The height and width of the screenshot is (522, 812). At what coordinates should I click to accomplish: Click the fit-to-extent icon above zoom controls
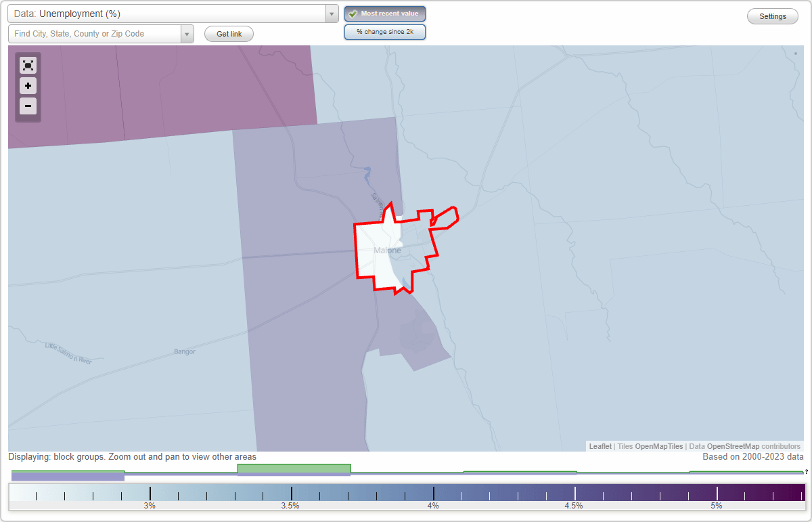pyautogui.click(x=28, y=65)
